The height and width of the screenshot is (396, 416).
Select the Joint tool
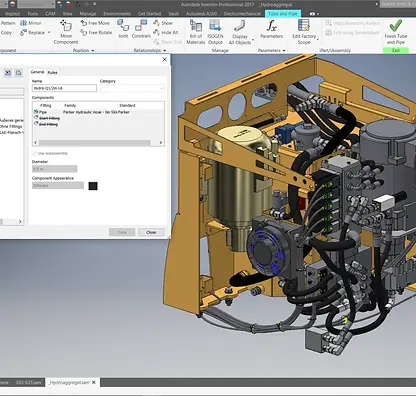tap(123, 29)
